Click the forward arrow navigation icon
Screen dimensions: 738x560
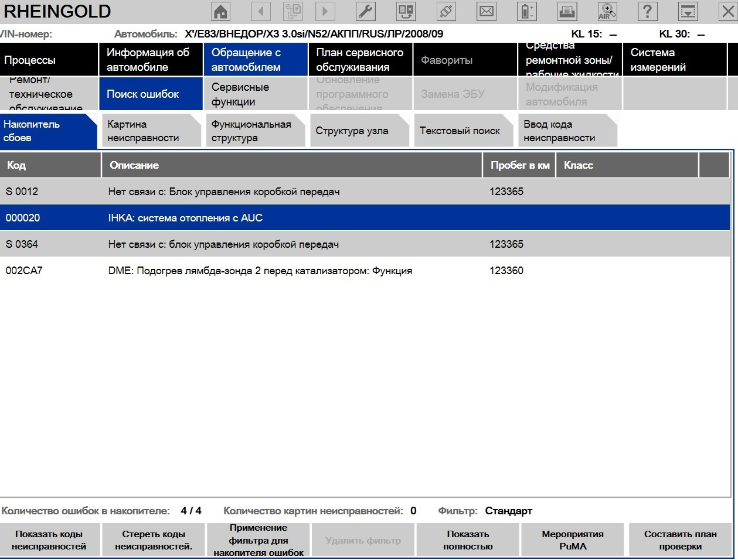(325, 11)
